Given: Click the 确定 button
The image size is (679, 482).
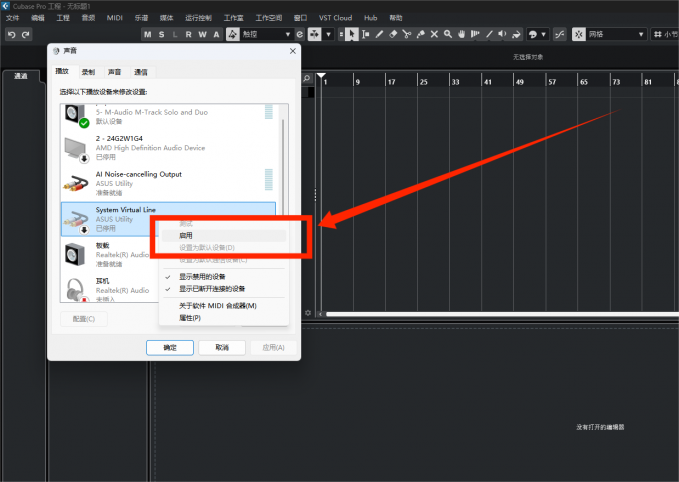Looking at the screenshot, I should pos(169,347).
